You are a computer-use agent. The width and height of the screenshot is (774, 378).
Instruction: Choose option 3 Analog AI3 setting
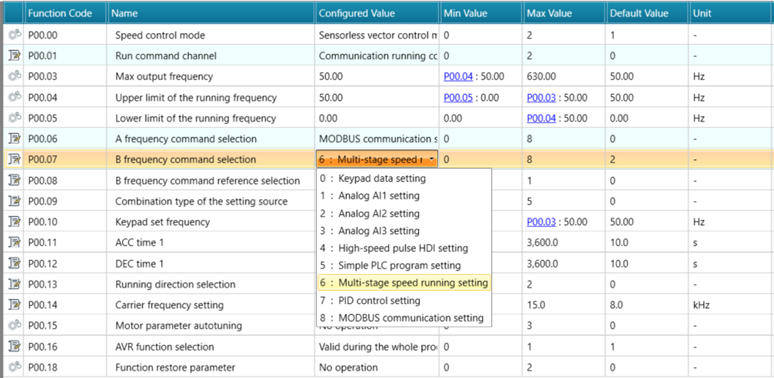tap(404, 230)
